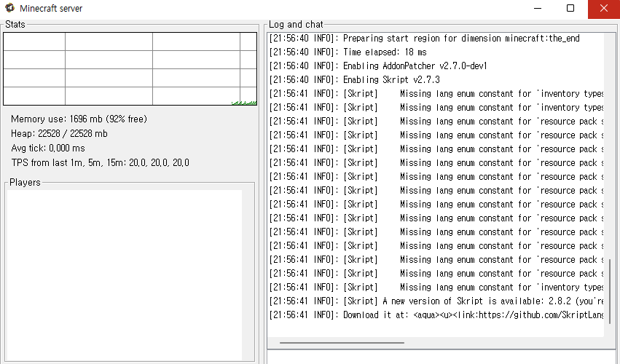
Task: Click the 'Download it at:' GitHub link log line
Action: 436,315
